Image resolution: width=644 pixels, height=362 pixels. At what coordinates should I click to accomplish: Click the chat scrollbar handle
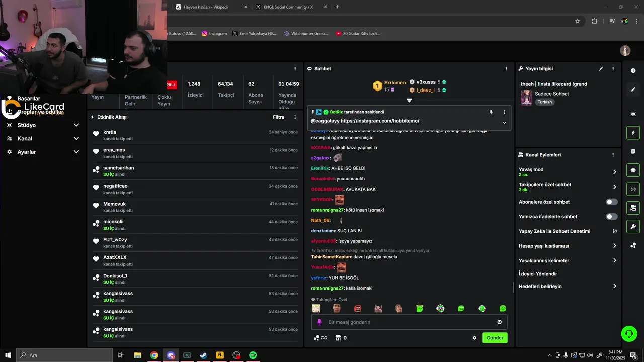(513, 288)
